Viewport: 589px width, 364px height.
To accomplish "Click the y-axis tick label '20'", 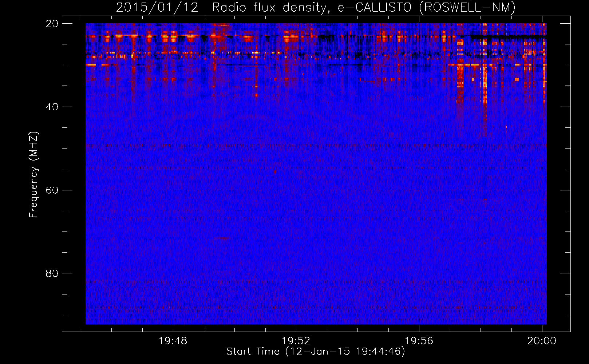I will (52, 24).
